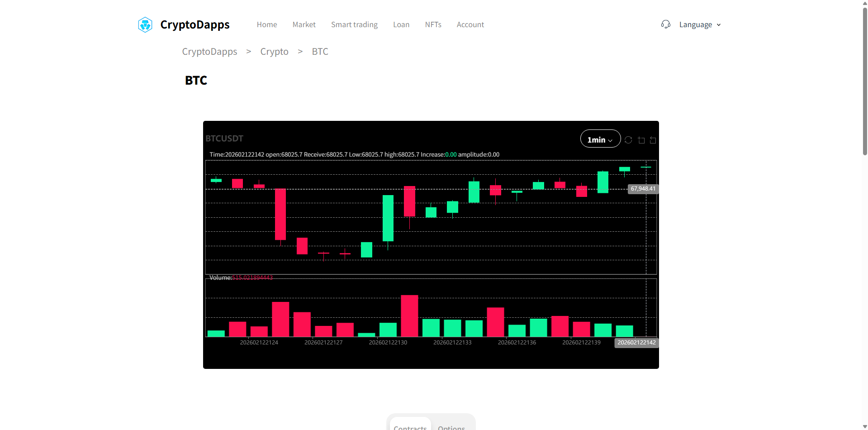Go to the Home menu item
Image resolution: width=868 pixels, height=430 pixels.
click(x=267, y=24)
